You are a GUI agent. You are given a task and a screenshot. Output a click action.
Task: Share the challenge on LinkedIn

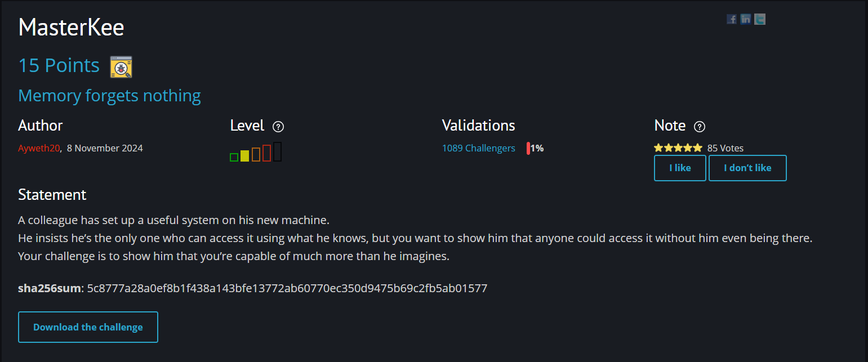pos(746,19)
